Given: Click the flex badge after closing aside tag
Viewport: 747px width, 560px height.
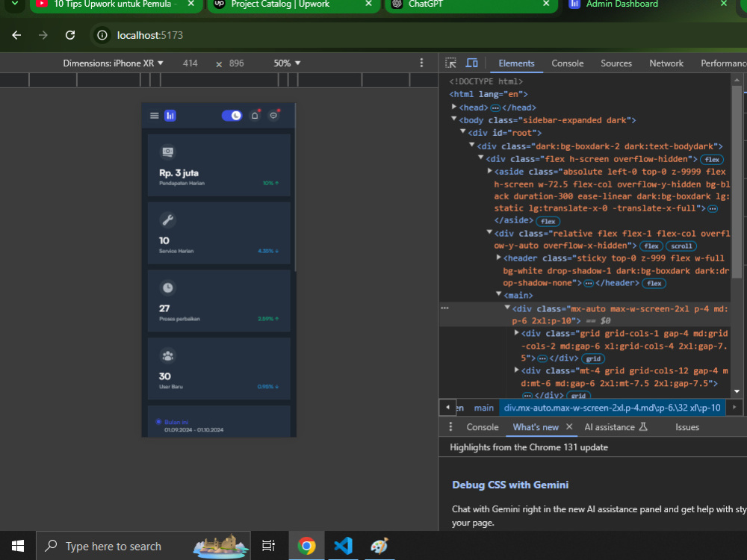Looking at the screenshot, I should (548, 222).
